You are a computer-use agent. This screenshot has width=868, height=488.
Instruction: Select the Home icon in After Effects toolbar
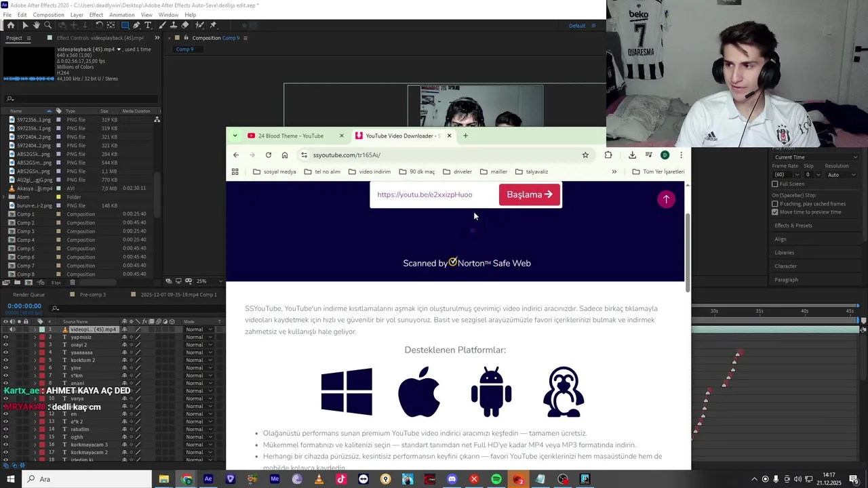point(11,25)
